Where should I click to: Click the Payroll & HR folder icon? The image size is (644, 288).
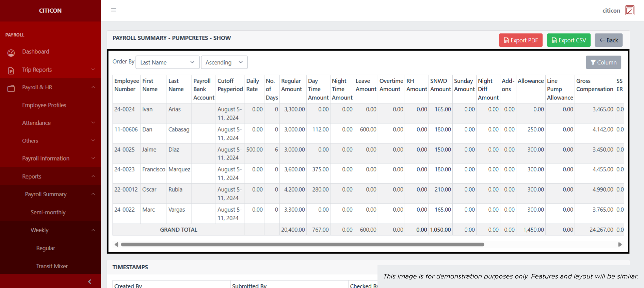[11, 88]
